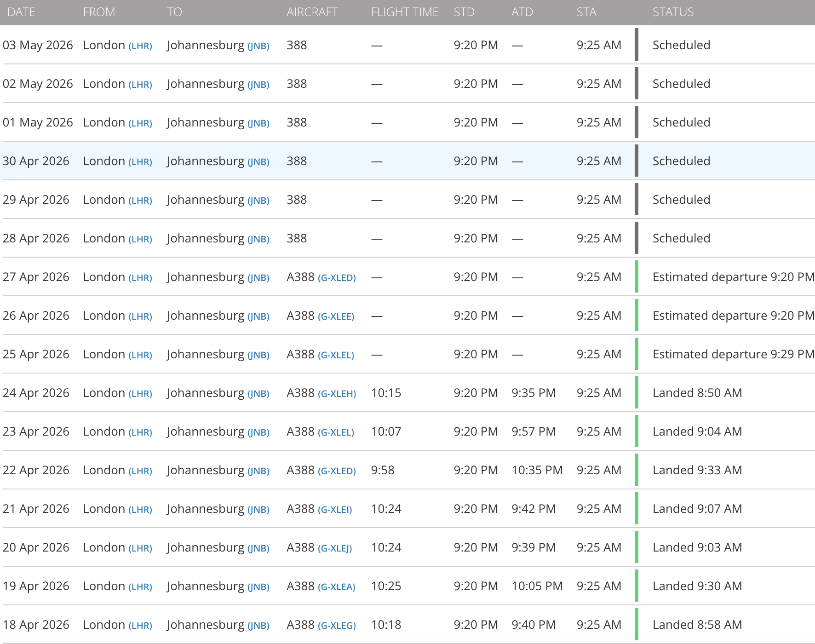Screen dimensions: 815x644
Task: Click the STATUS column header
Action: point(673,12)
